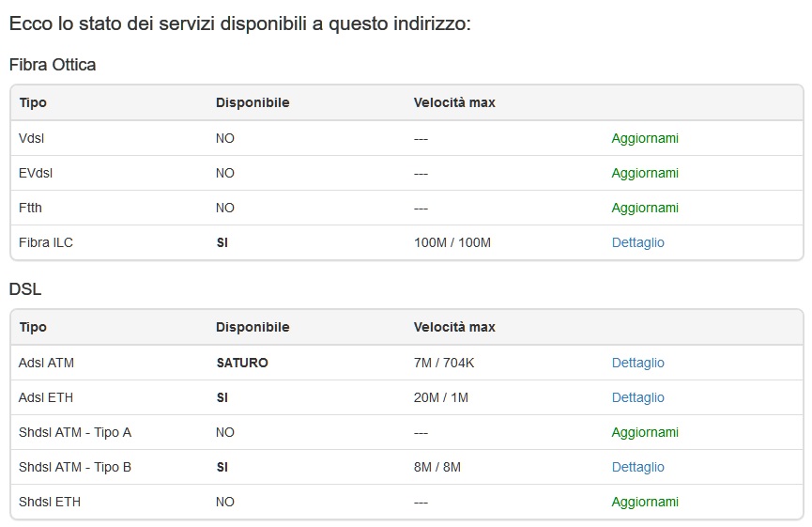
Task: Click the 8M / 8M speed value
Action: [x=437, y=467]
